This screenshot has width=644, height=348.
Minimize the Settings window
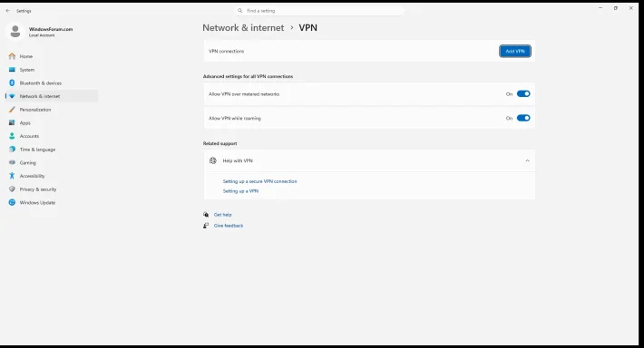(600, 8)
